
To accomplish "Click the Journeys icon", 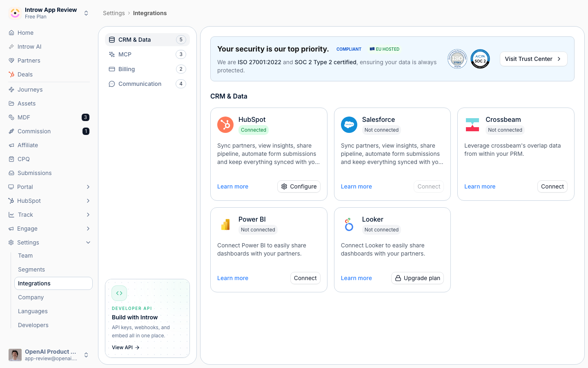I will point(11,90).
